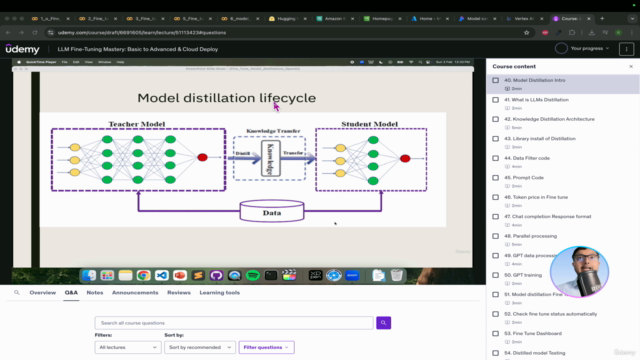Switch to the Reviews tab
This screenshot has height=360, width=640.
click(x=179, y=293)
